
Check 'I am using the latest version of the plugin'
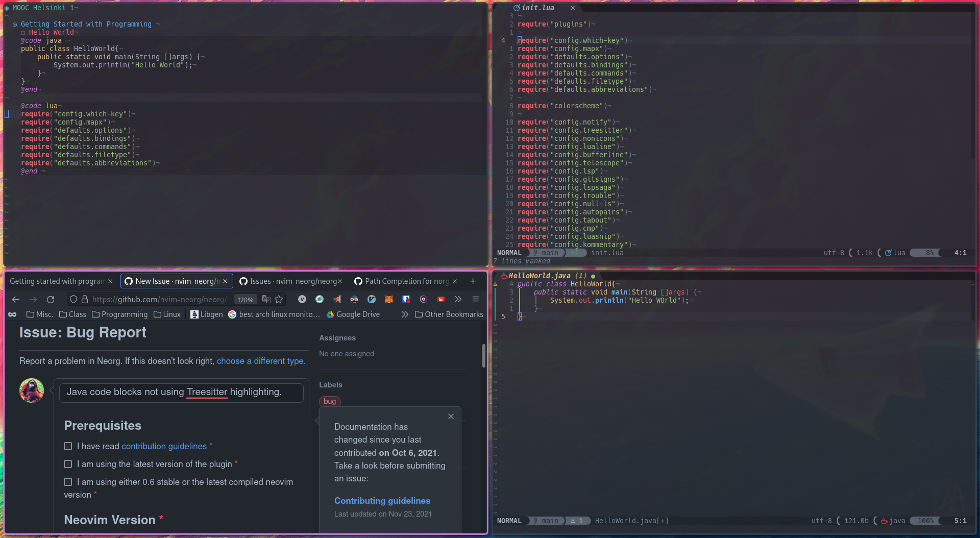(68, 464)
